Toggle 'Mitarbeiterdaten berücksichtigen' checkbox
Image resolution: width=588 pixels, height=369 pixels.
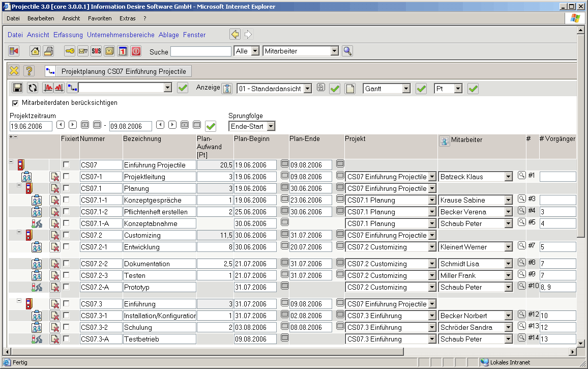click(15, 103)
